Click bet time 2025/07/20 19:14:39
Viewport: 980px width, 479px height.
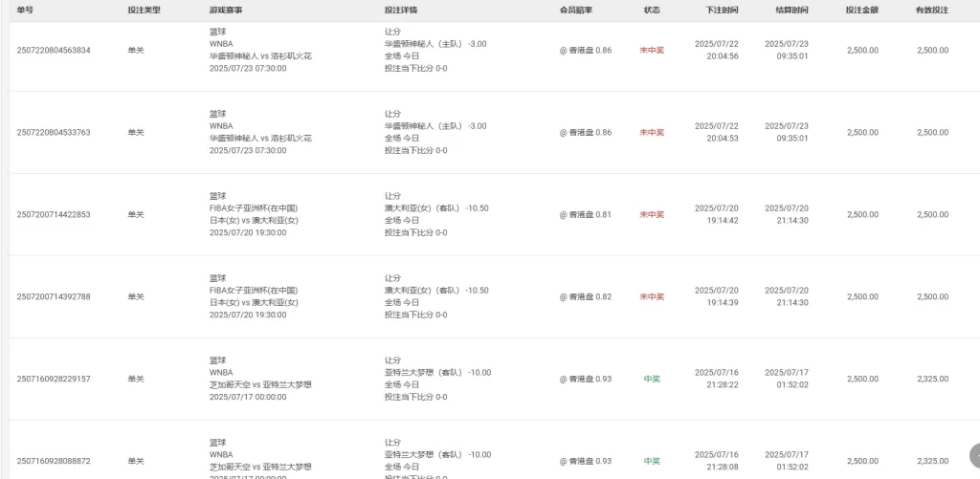[x=717, y=296]
